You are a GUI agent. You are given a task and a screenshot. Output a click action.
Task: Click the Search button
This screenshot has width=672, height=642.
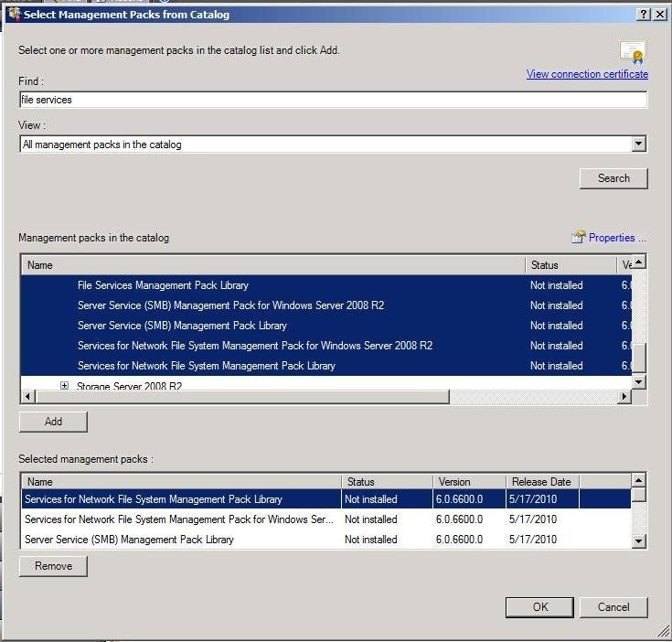[613, 178]
